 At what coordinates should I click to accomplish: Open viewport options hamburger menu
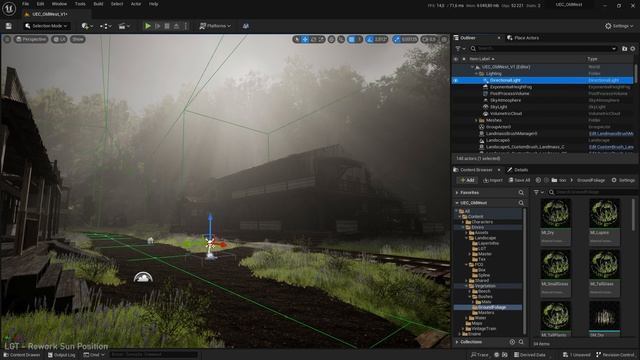[x=7, y=39]
